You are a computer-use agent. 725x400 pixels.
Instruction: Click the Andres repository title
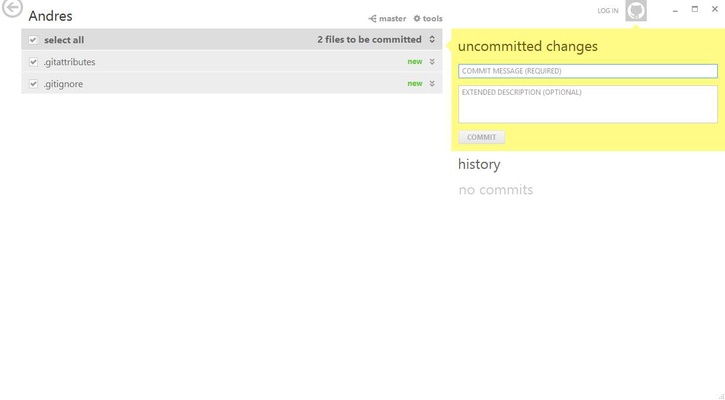click(x=50, y=16)
